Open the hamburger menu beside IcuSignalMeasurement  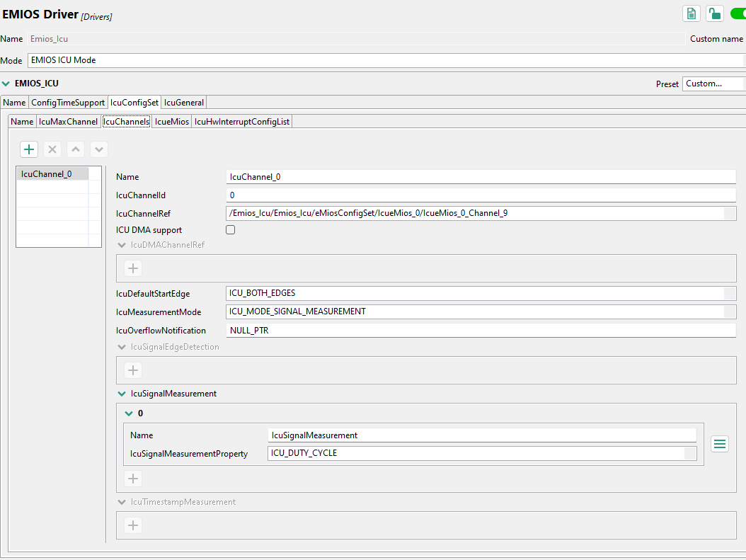click(720, 444)
